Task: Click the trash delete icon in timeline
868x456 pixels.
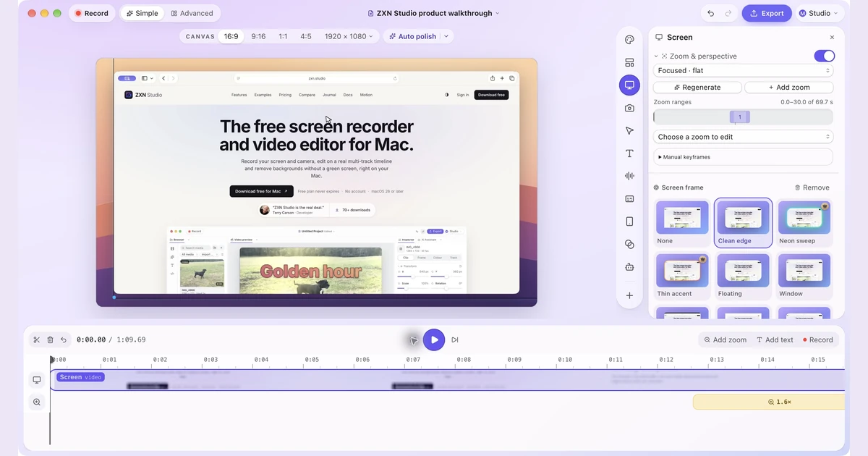Action: pyautogui.click(x=50, y=339)
